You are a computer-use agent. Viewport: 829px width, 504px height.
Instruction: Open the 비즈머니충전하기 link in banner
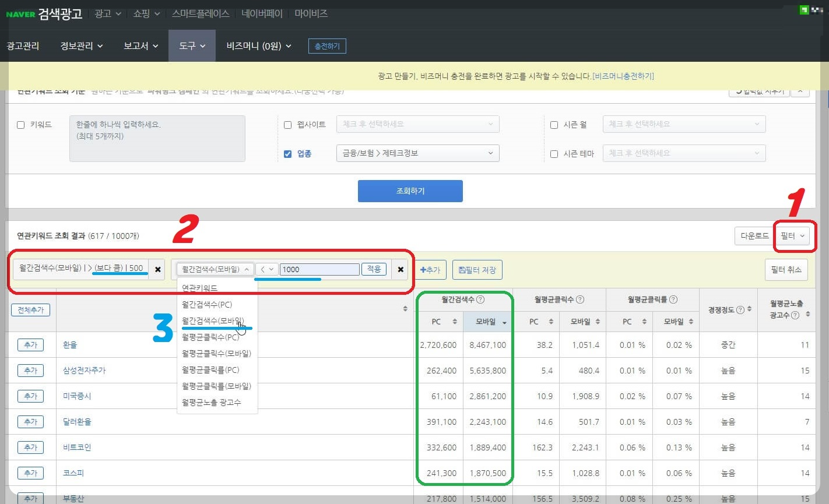point(623,76)
